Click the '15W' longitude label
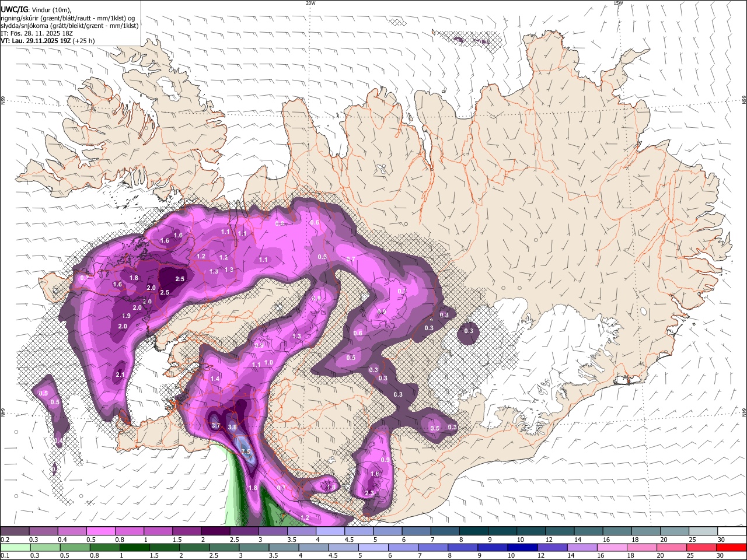The image size is (747, 560). point(618,3)
